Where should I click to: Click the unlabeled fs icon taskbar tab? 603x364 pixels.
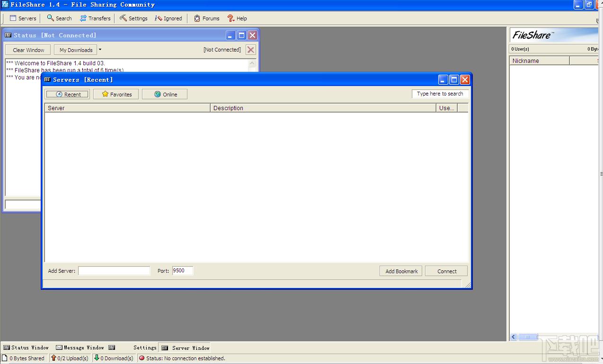[112, 347]
